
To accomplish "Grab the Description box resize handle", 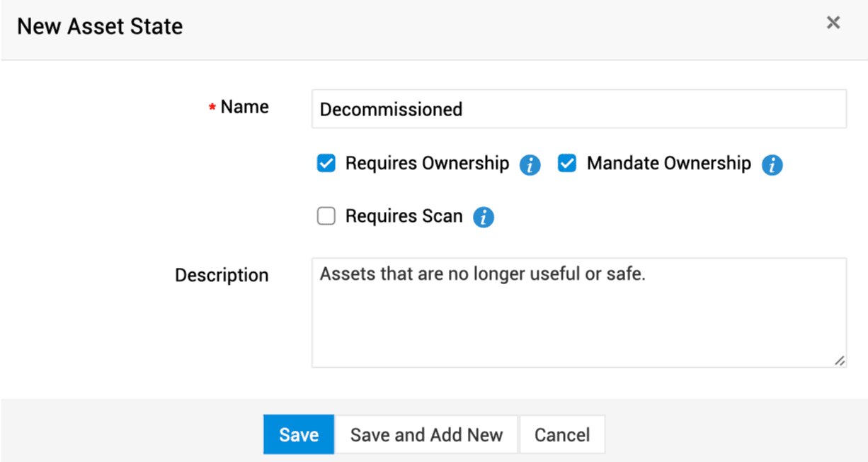I will (x=839, y=361).
